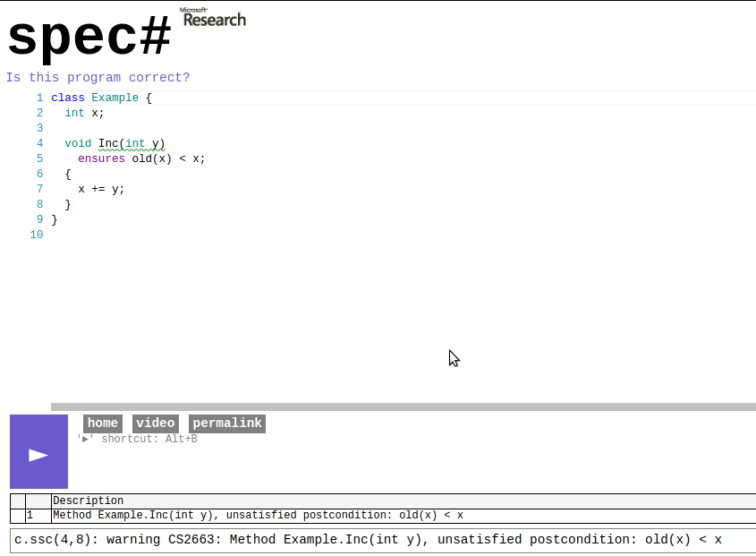Click the Description column header
756x556 pixels.
(403, 501)
